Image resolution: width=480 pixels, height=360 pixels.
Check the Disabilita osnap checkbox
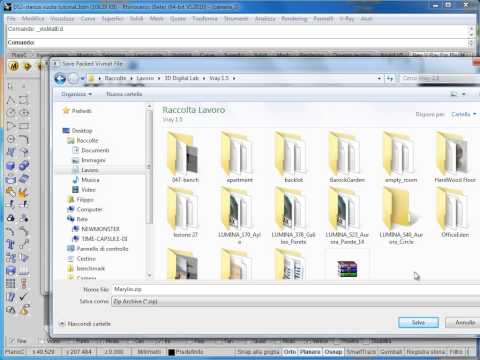(366, 341)
